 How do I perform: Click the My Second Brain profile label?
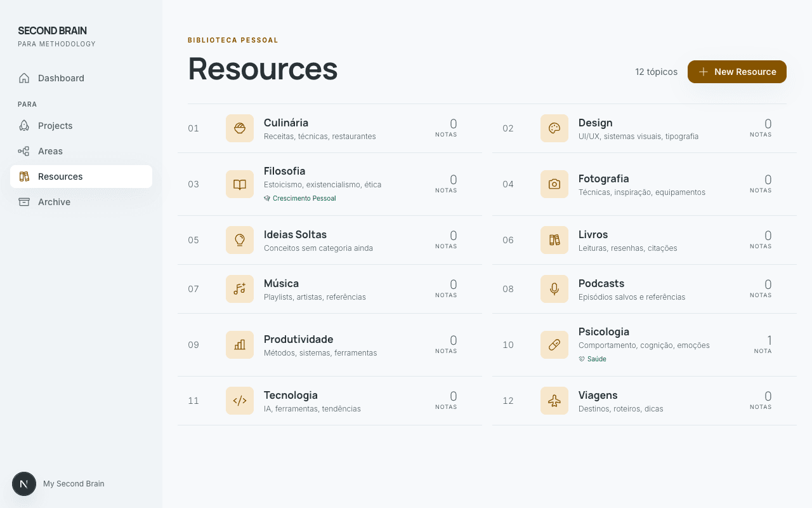tap(74, 484)
